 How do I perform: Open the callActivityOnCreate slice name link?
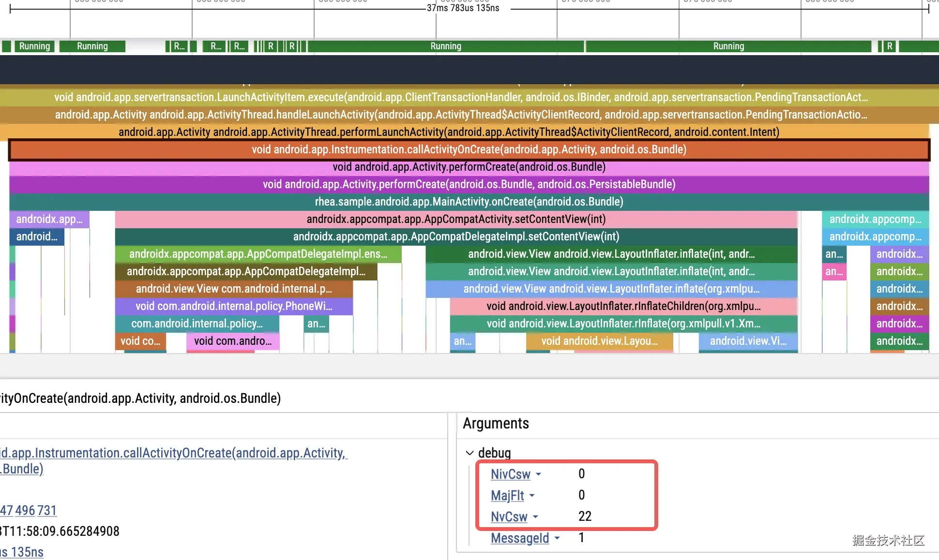pos(174,453)
